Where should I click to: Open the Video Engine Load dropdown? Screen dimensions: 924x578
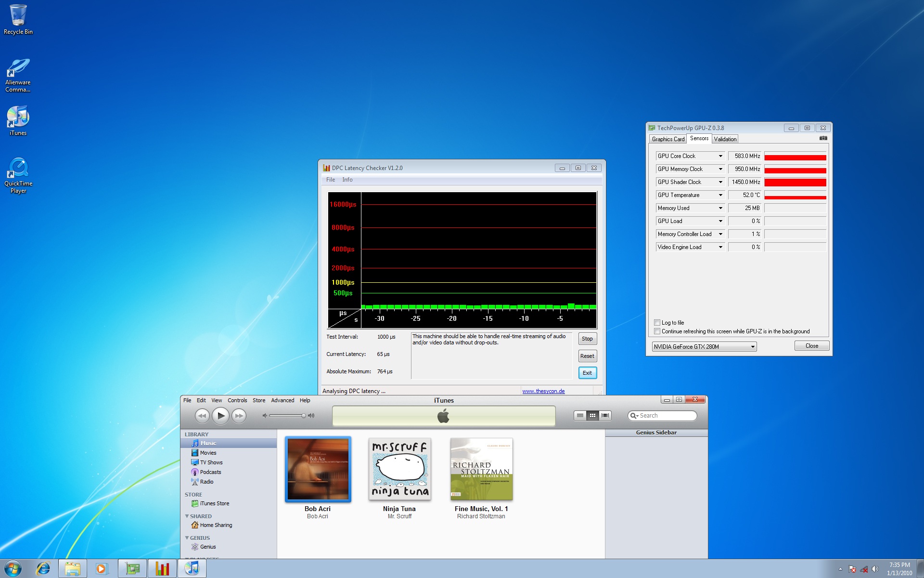pyautogui.click(x=720, y=247)
